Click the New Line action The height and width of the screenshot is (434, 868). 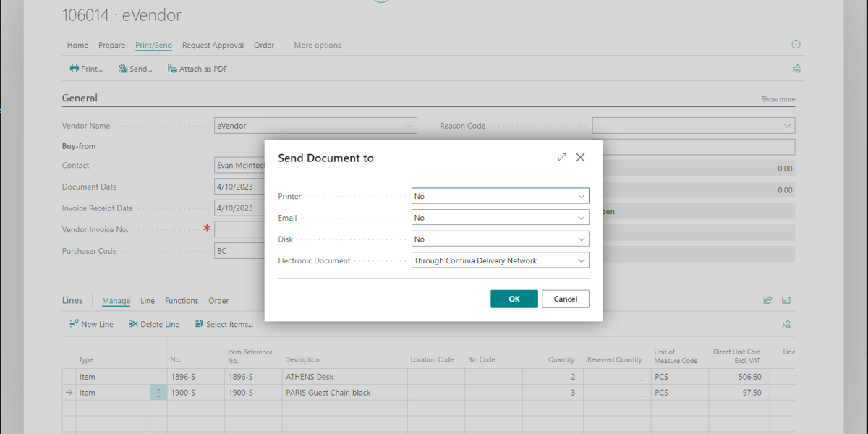click(x=91, y=324)
